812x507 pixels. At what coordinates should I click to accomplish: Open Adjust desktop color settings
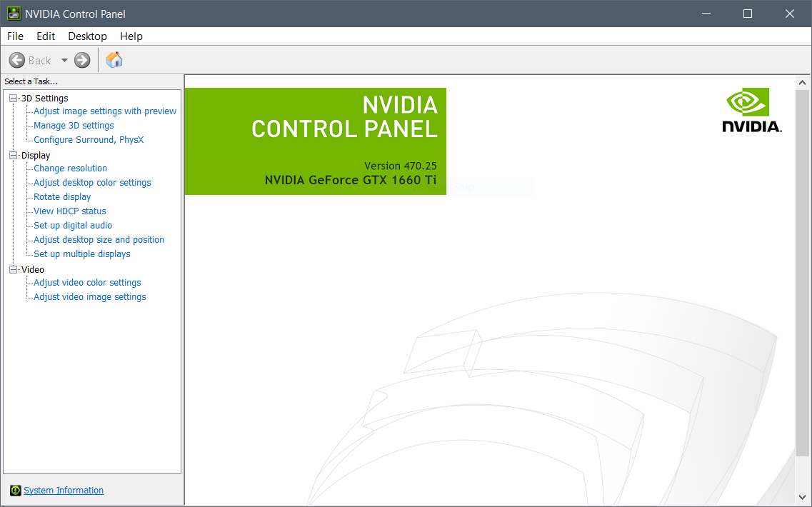(x=92, y=182)
